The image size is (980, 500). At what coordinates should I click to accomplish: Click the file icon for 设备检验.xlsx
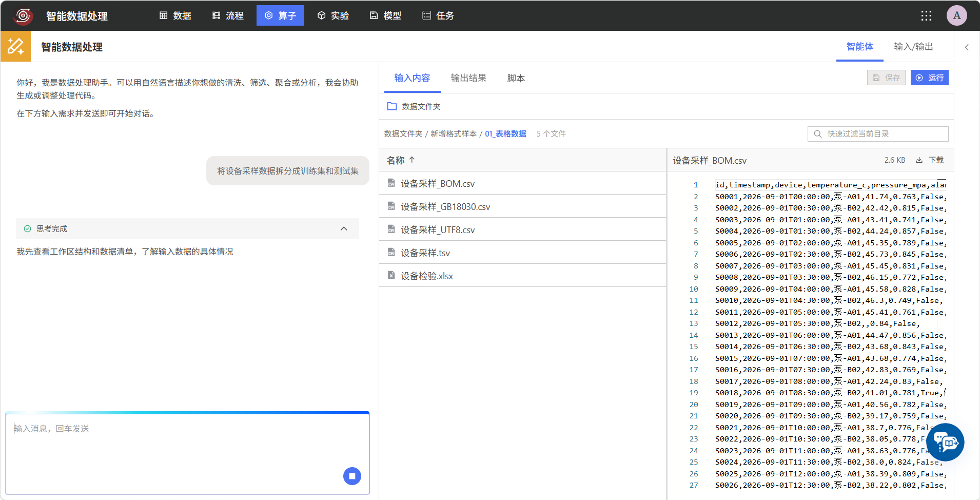point(391,275)
